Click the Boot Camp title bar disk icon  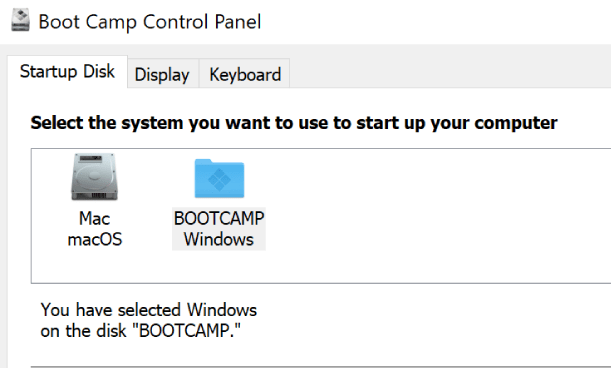pos(20,20)
